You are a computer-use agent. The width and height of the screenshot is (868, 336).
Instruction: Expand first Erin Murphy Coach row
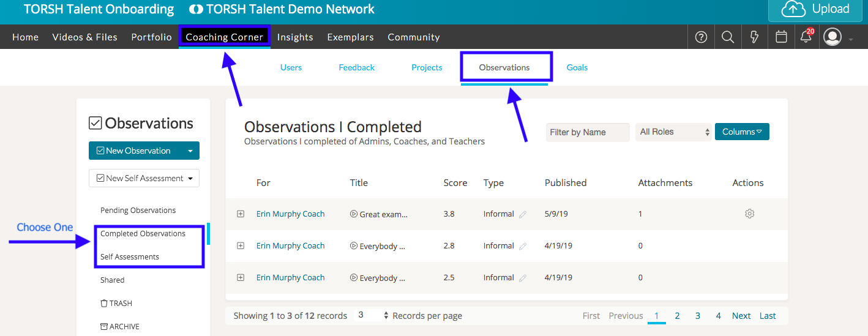pos(241,214)
